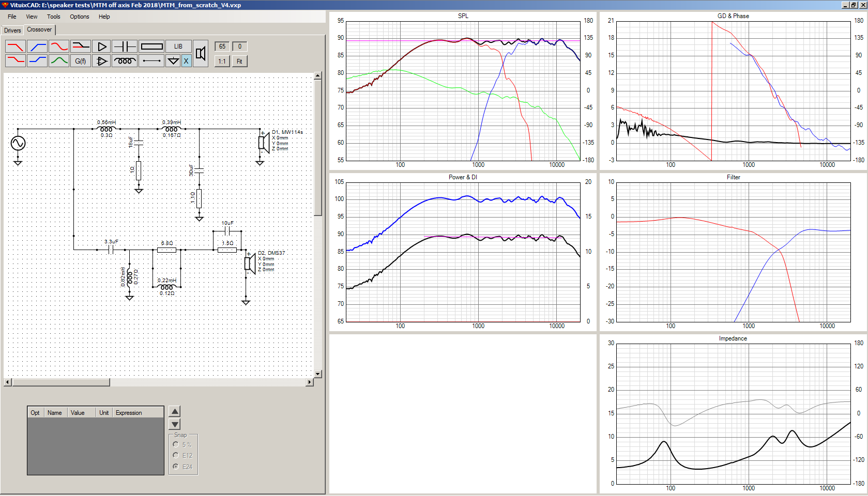This screenshot has height=496, width=868.
Task: Select the red low-pass filter block
Action: point(15,47)
